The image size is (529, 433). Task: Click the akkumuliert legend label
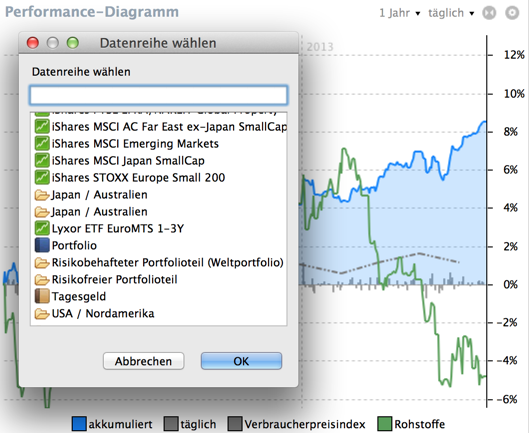coord(120,424)
